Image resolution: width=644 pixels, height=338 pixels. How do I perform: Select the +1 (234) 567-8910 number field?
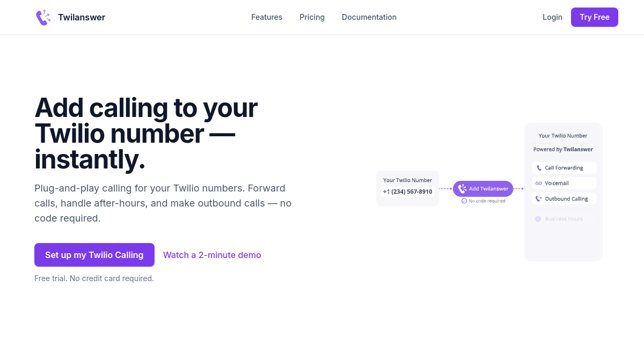click(408, 192)
